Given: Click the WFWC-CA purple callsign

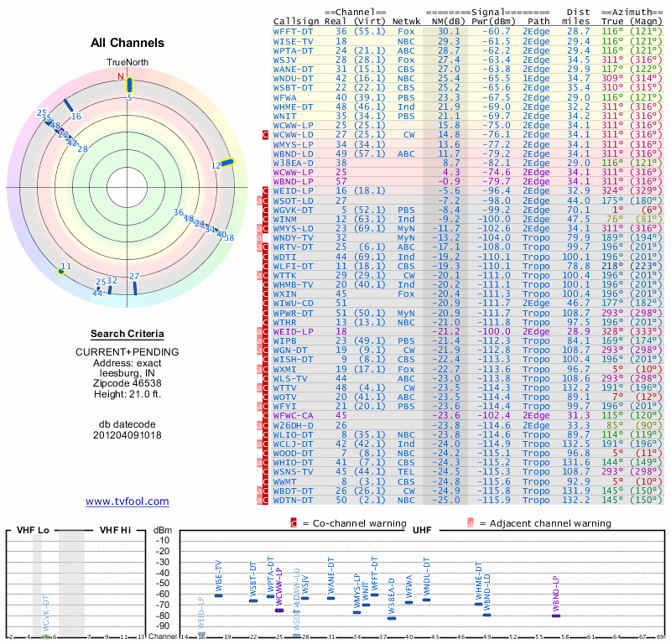Looking at the screenshot, I should pyautogui.click(x=295, y=414).
